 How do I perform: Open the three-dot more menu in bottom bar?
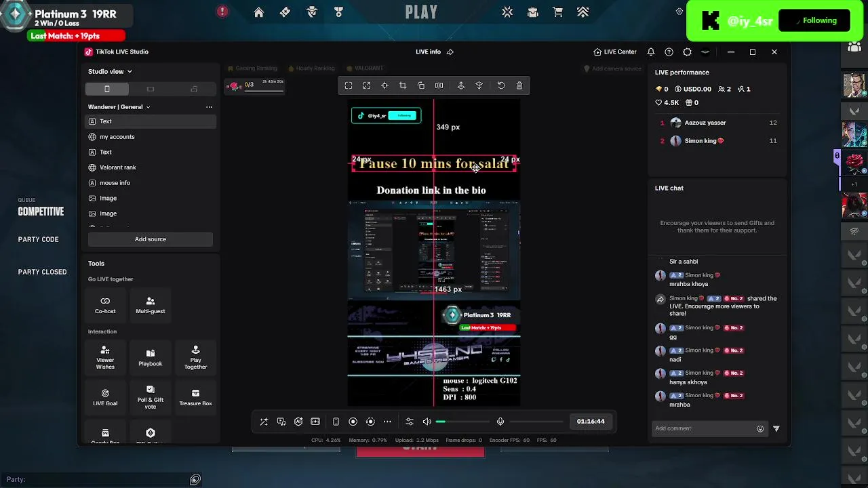click(387, 422)
